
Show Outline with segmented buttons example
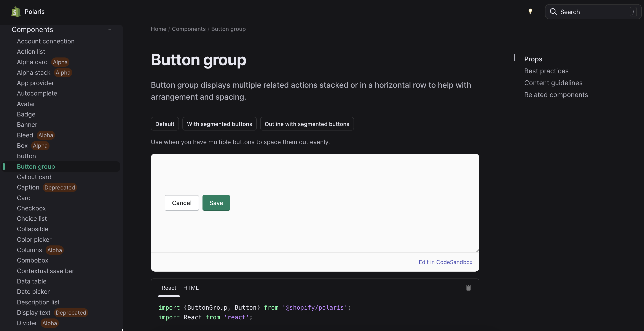click(307, 124)
